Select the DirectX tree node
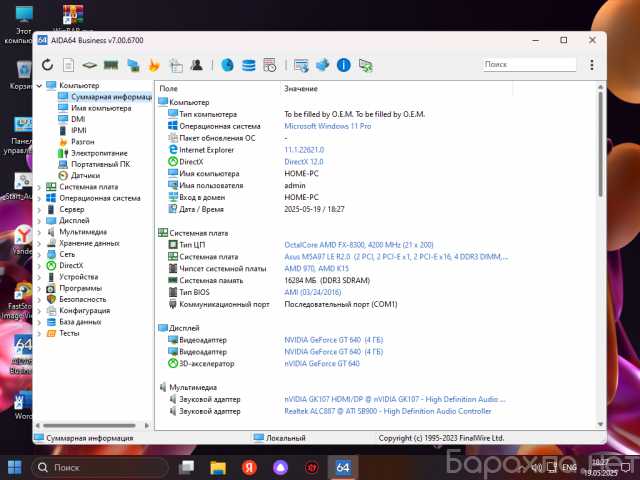The image size is (640, 480). point(71,266)
